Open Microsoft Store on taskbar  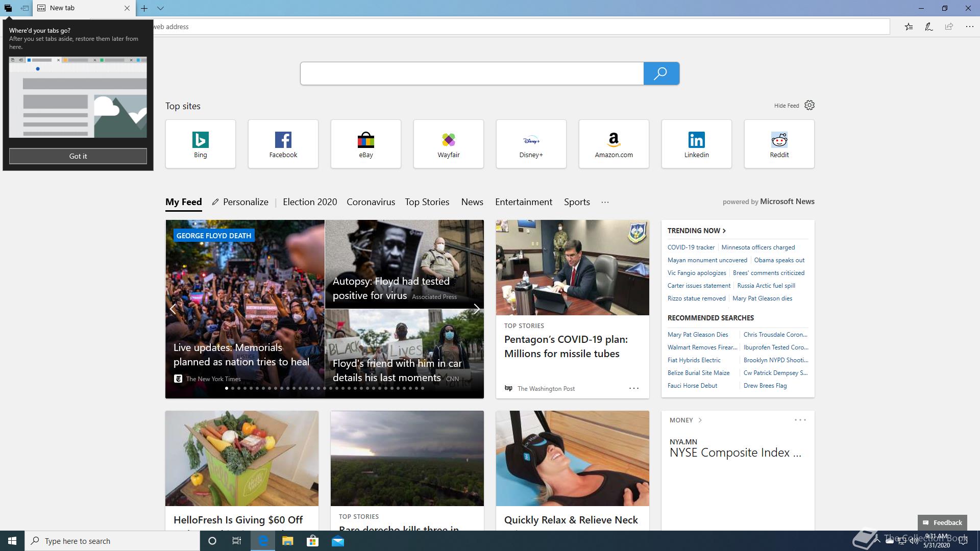point(312,541)
